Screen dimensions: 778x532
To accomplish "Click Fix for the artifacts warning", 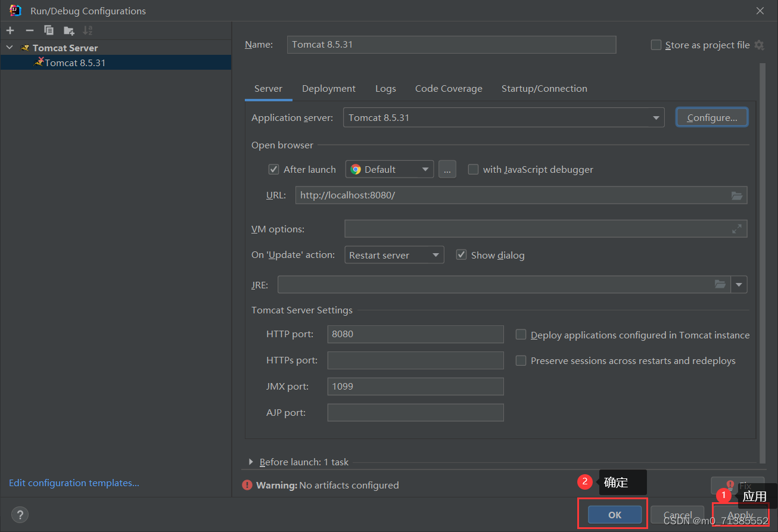I will (x=738, y=486).
